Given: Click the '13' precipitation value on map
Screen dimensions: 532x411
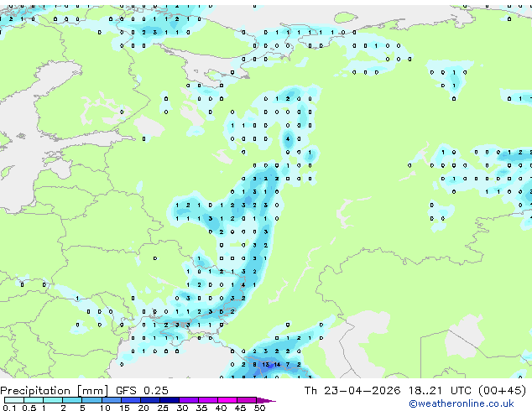Looking at the screenshot, I should pos(266,365).
